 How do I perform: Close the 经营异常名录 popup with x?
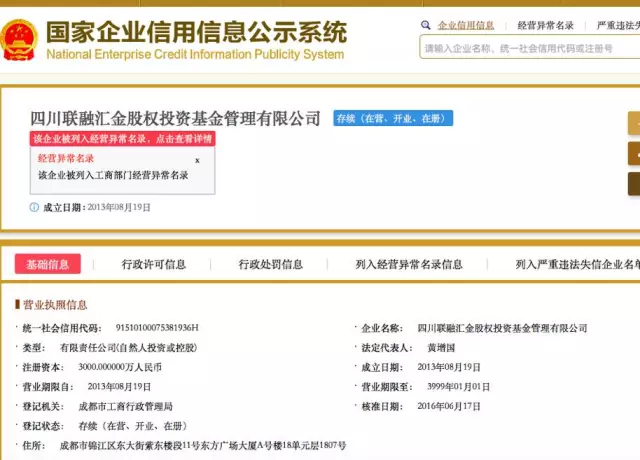197,160
